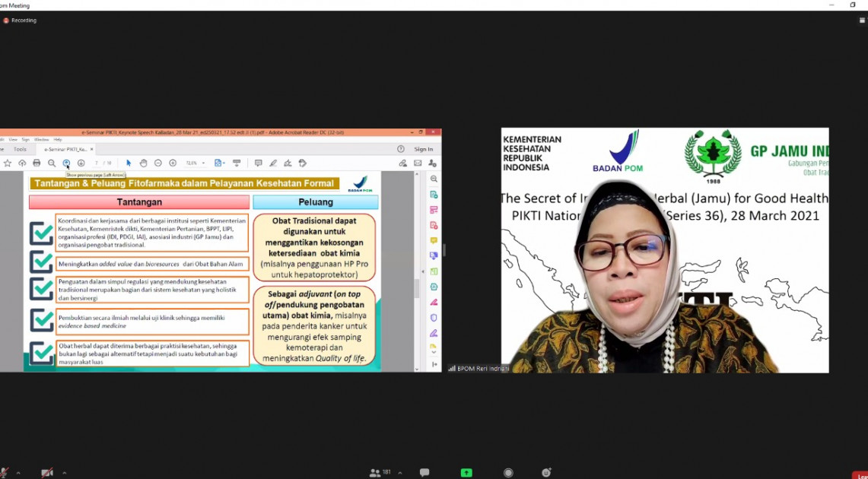Viewport: 868px width, 479px height.
Task: Star the document as favorite
Action: pos(8,163)
